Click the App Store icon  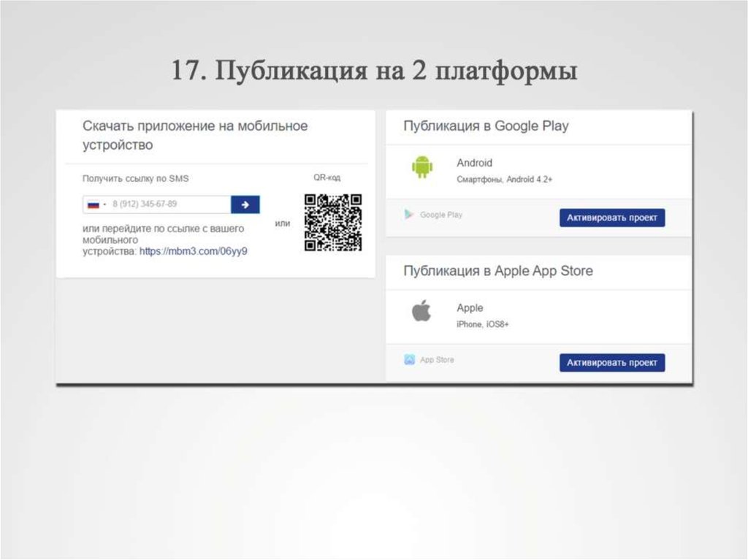[409, 360]
